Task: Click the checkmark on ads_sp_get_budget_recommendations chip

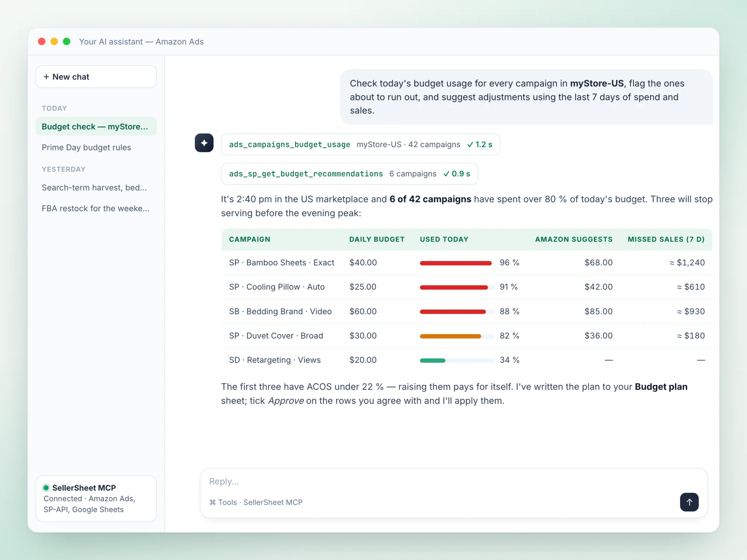Action: point(446,174)
